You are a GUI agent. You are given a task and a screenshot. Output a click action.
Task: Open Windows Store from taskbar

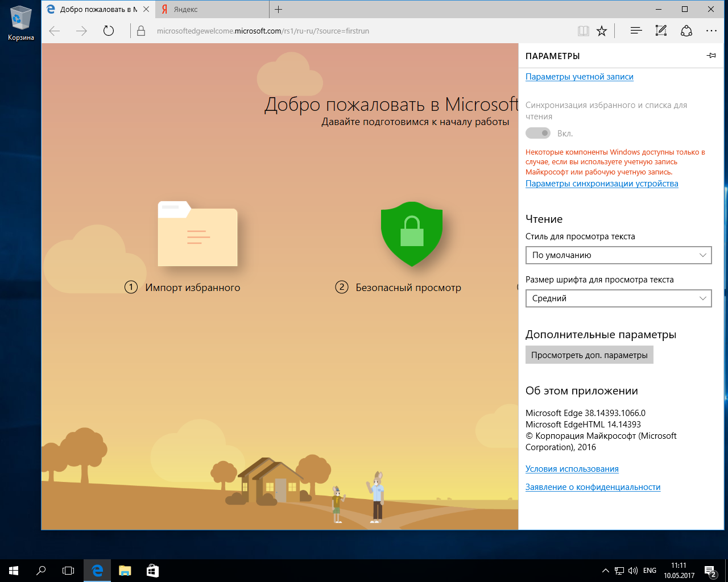tap(152, 571)
